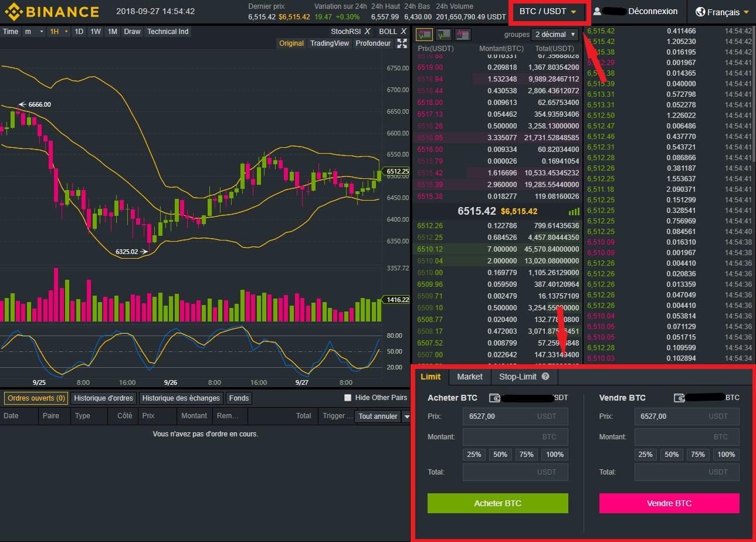
Task: Click the wallet icon beside Acheter BTC
Action: pyautogui.click(x=495, y=398)
